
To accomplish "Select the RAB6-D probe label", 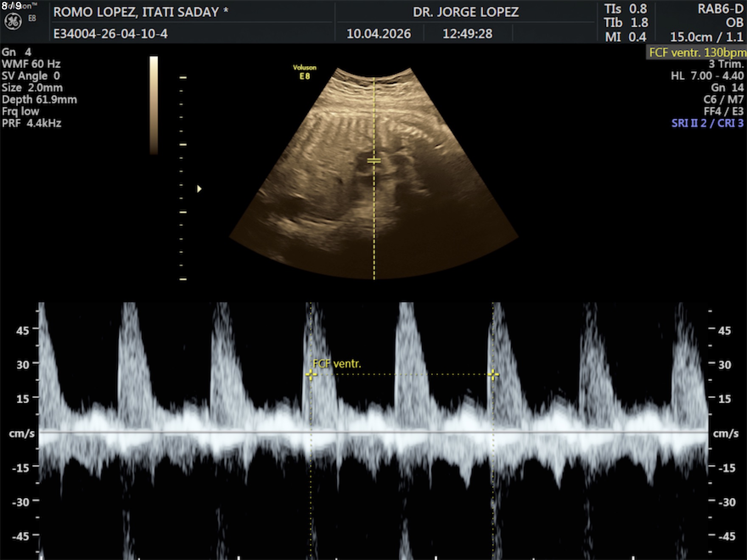I will (720, 9).
